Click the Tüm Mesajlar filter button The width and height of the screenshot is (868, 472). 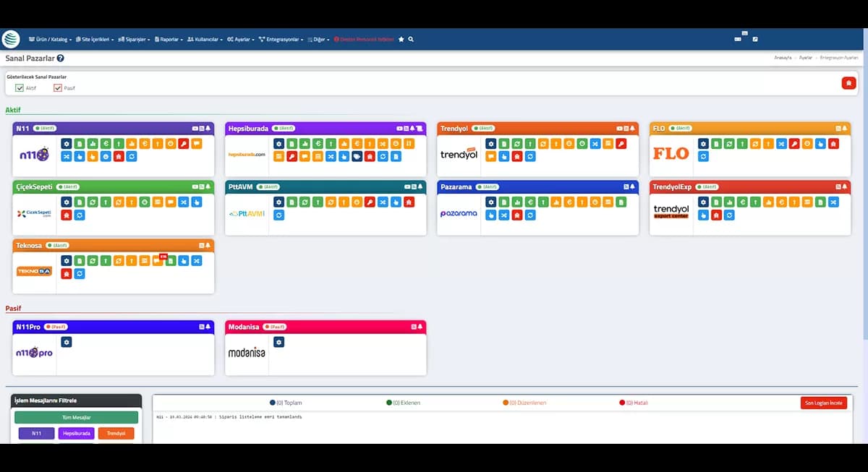tap(76, 417)
